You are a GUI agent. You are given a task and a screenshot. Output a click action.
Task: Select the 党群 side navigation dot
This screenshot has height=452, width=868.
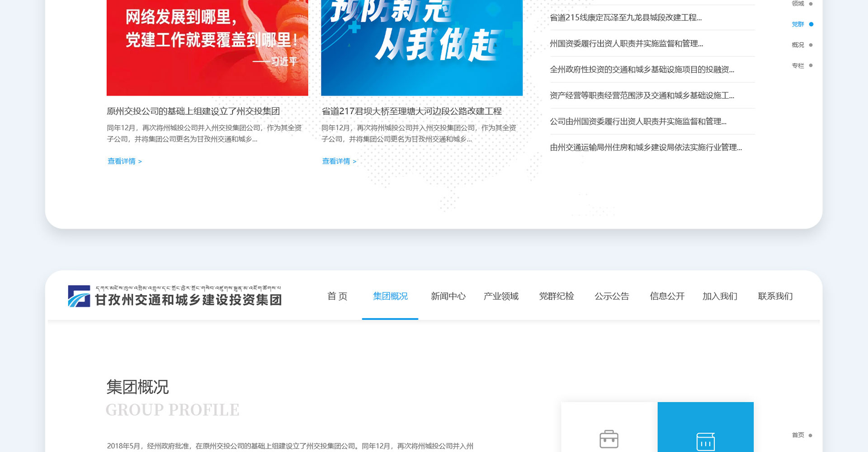pos(811,24)
